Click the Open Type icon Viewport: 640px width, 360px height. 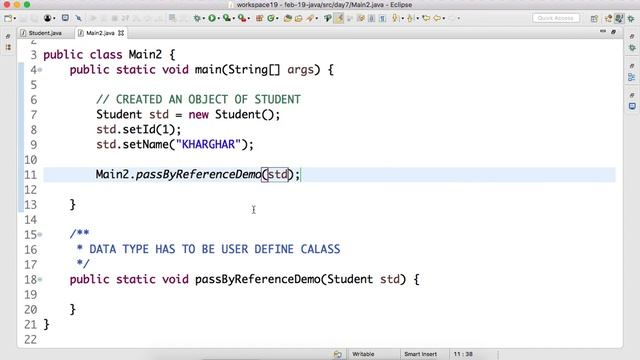coord(287,18)
